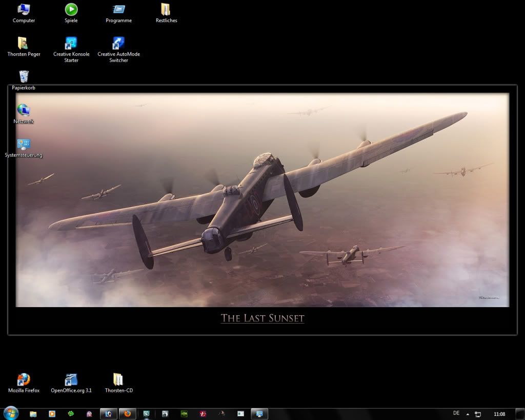Screen dimensions: 525x420
Task: Click the taskbar clock showing 11:08
Action: pyautogui.click(x=499, y=414)
